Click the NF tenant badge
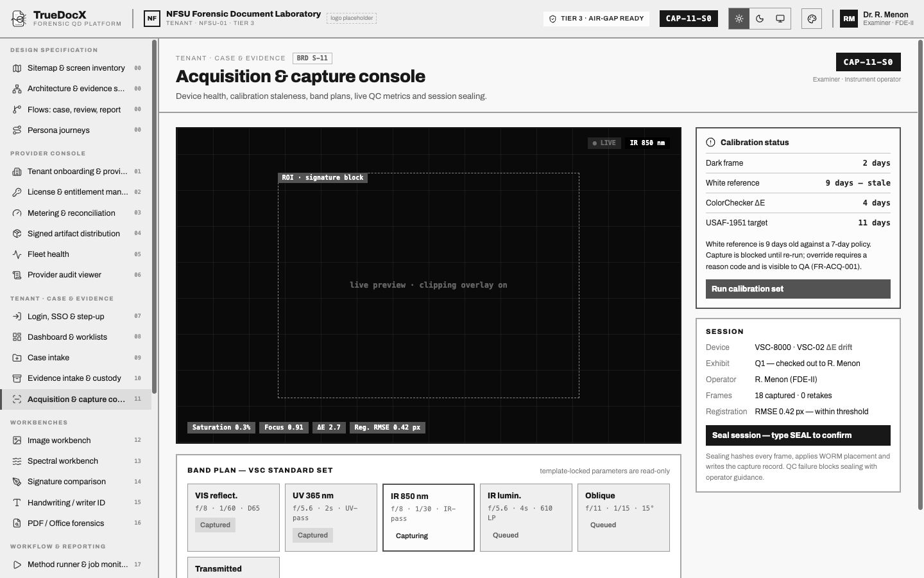The width and height of the screenshot is (924, 578). pyautogui.click(x=152, y=19)
